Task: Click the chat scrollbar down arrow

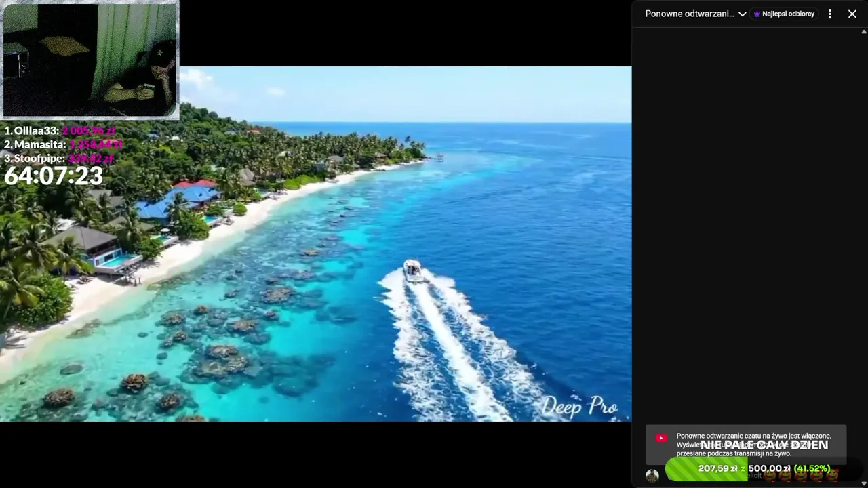Action: 864,484
